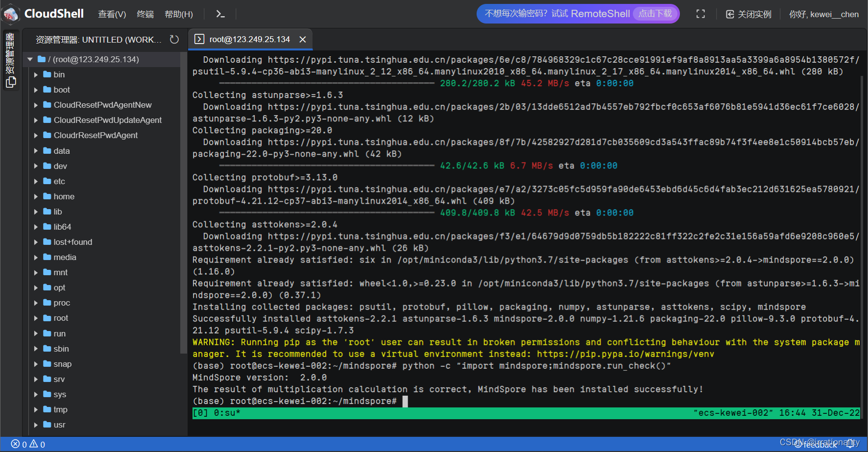Screen dimensions: 868x452
Task: Open the 终端 menu
Action: [x=145, y=14]
